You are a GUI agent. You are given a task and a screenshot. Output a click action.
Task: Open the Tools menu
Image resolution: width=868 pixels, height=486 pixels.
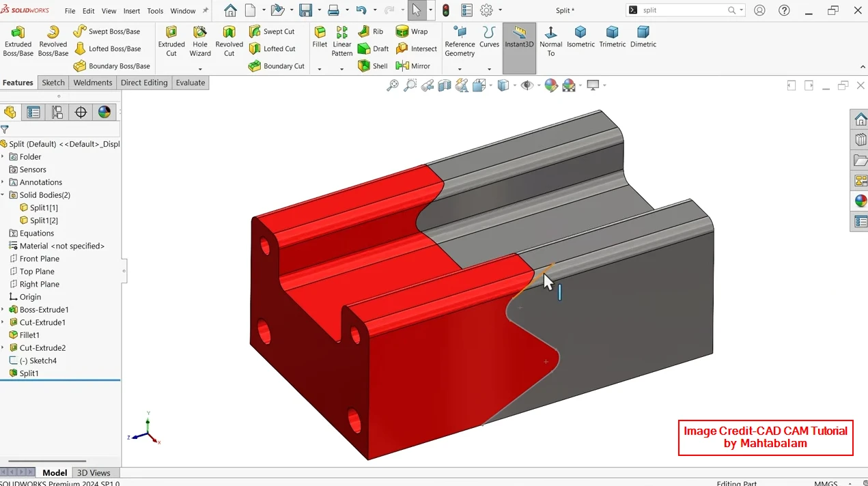tap(155, 11)
